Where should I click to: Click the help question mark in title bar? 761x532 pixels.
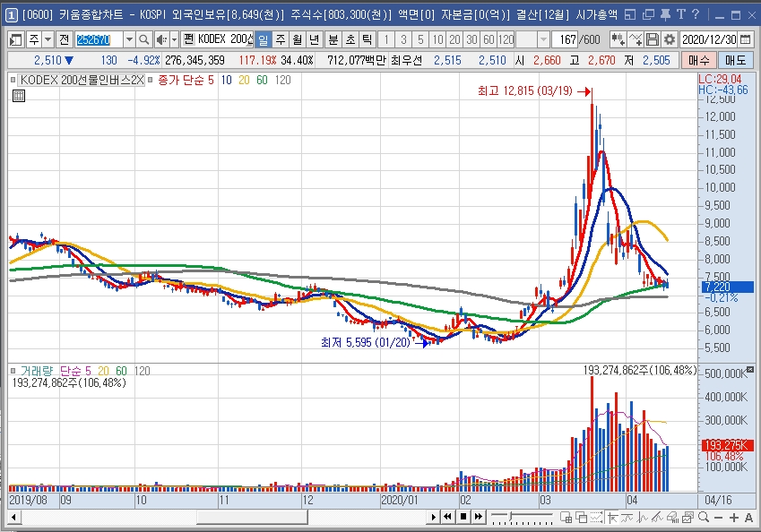pyautogui.click(x=696, y=14)
